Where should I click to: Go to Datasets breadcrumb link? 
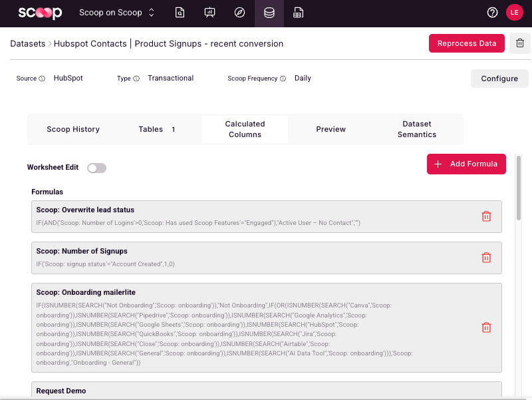tap(28, 44)
